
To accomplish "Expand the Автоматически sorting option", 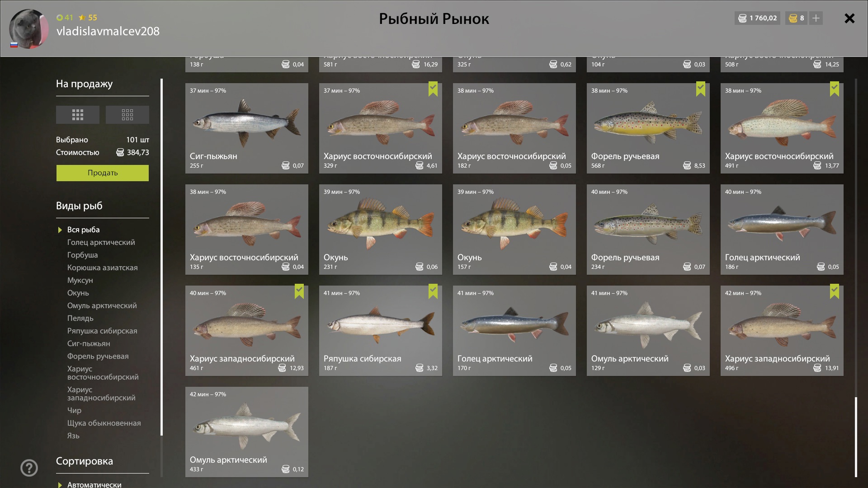I will tap(94, 484).
